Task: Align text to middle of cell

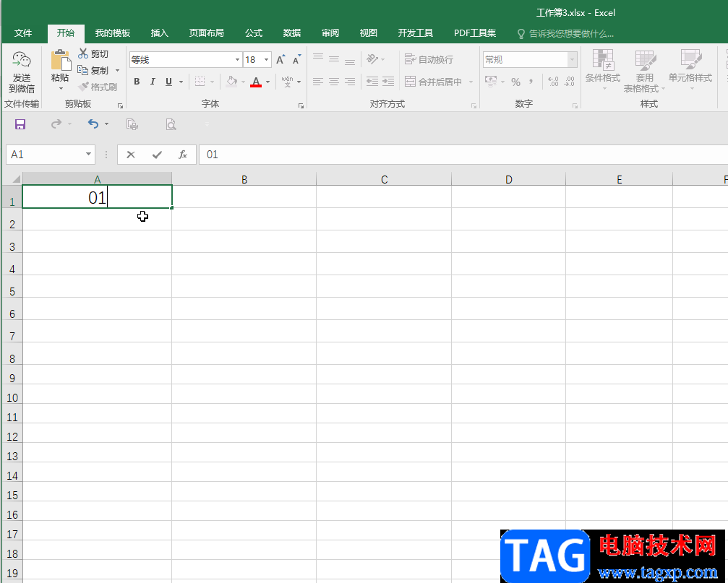Action: click(334, 59)
